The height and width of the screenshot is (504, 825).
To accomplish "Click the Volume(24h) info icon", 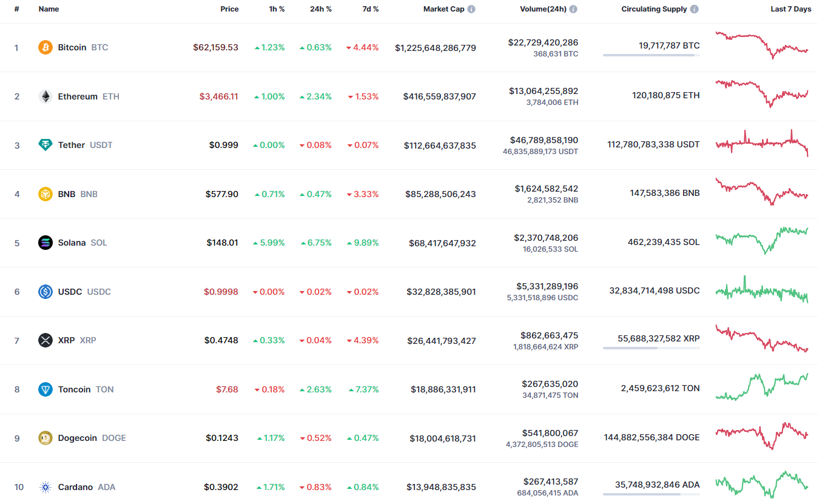I will (573, 9).
